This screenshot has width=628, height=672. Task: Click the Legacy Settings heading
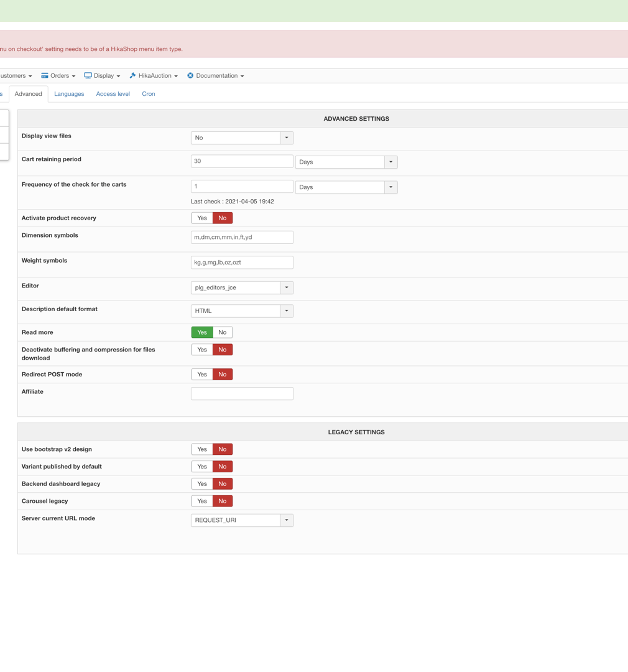[x=356, y=432]
